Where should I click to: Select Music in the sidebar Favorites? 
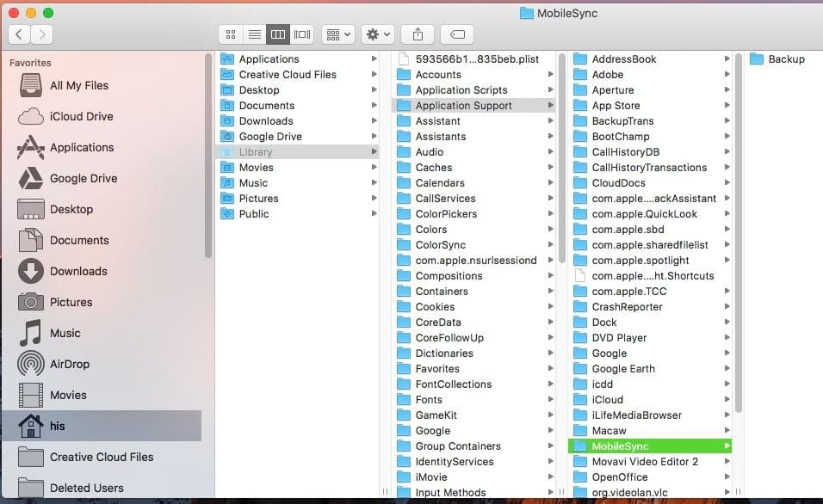point(103,333)
